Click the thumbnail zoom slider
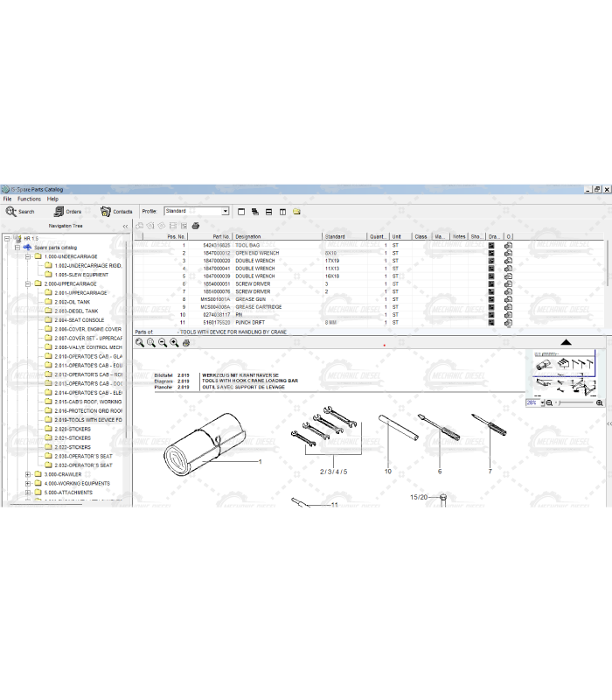Screen dimensions: 612x700 point(575,402)
